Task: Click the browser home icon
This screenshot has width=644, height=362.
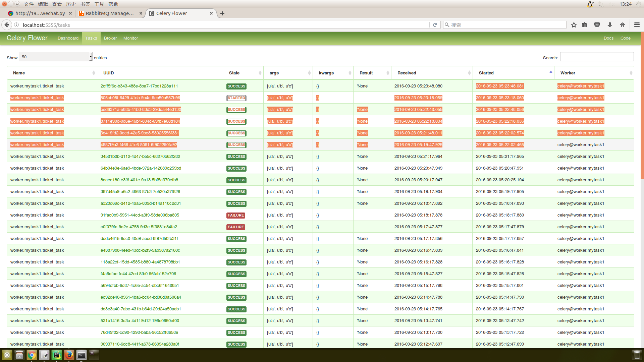Action: point(623,25)
